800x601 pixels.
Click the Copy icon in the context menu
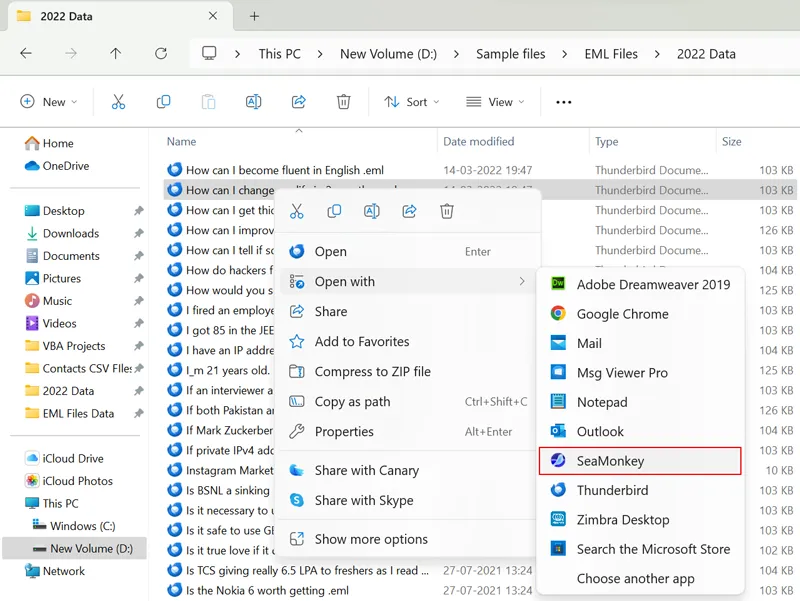(334, 211)
